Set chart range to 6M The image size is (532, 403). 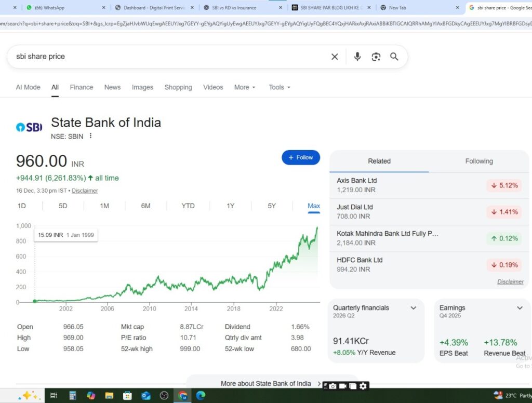tap(145, 206)
